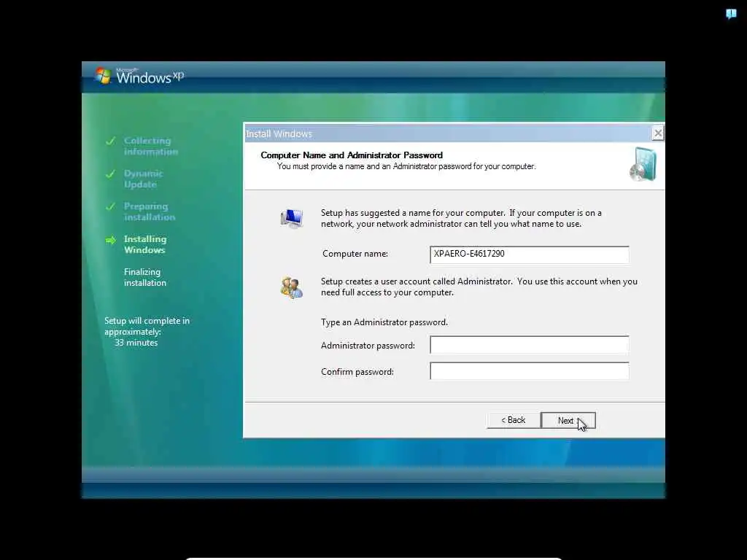747x560 pixels.
Task: Click into the Confirm password field
Action: (530, 371)
